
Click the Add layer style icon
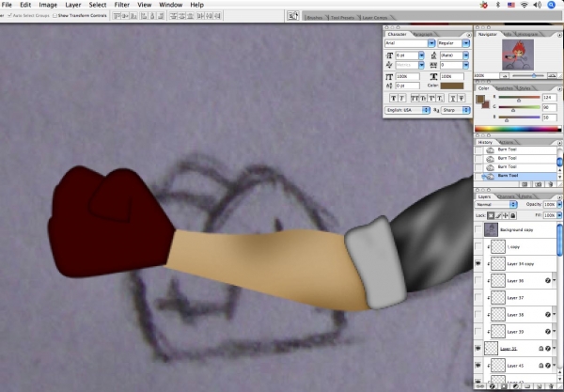tap(493, 386)
